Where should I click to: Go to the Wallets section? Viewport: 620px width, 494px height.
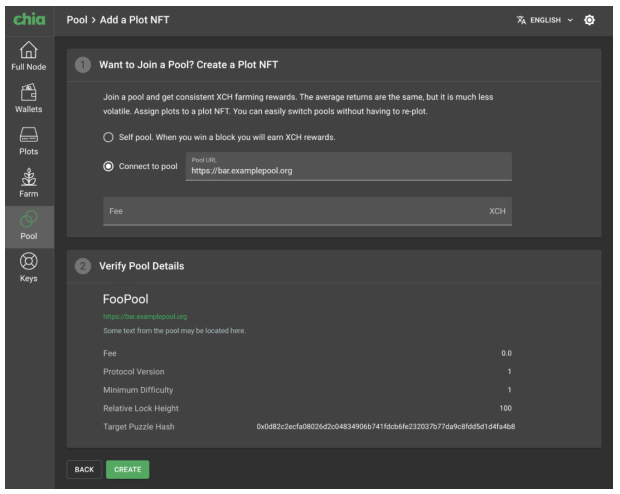(28, 98)
